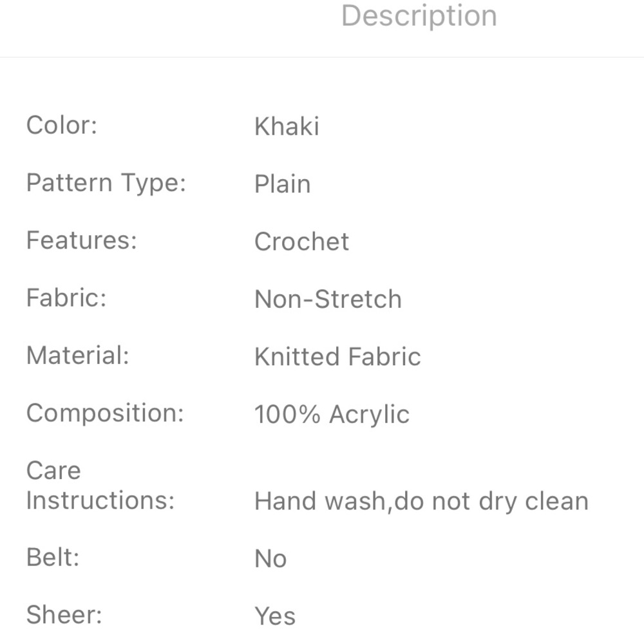The height and width of the screenshot is (644, 644).
Task: Tap the Non-Stretch fabric value
Action: point(328,299)
